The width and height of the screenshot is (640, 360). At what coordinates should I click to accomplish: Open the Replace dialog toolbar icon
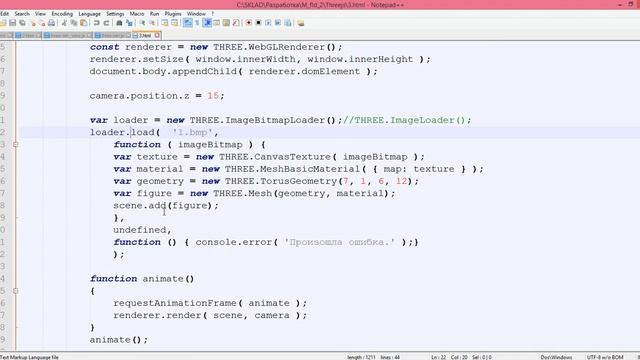[x=129, y=23]
